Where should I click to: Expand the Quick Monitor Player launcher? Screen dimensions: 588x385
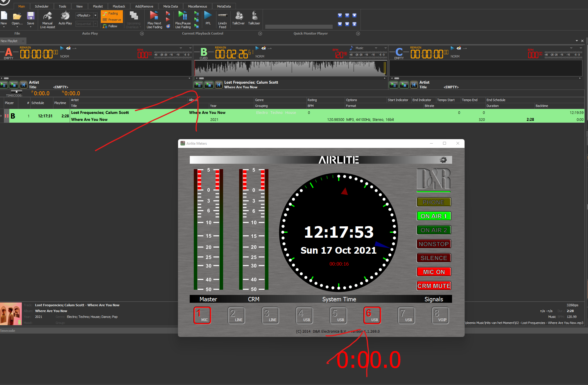click(x=358, y=33)
